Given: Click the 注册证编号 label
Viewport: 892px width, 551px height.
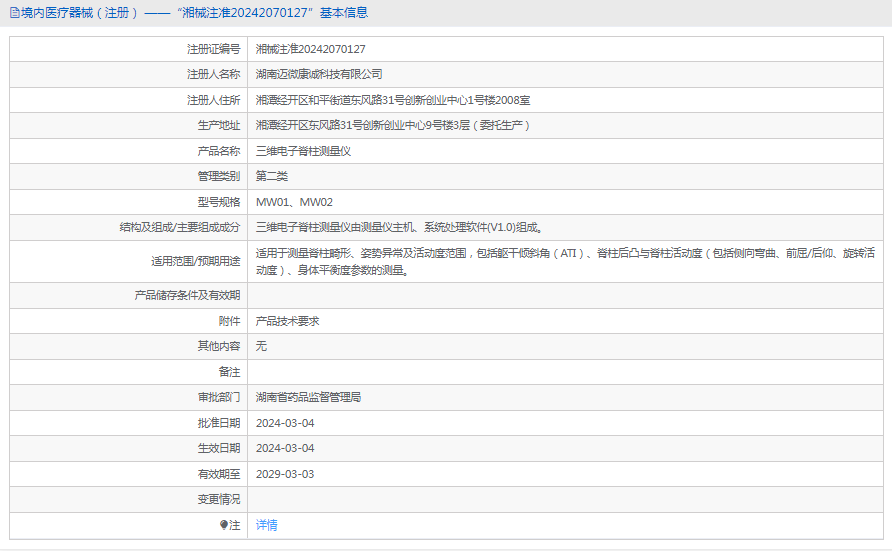Looking at the screenshot, I should (x=214, y=49).
